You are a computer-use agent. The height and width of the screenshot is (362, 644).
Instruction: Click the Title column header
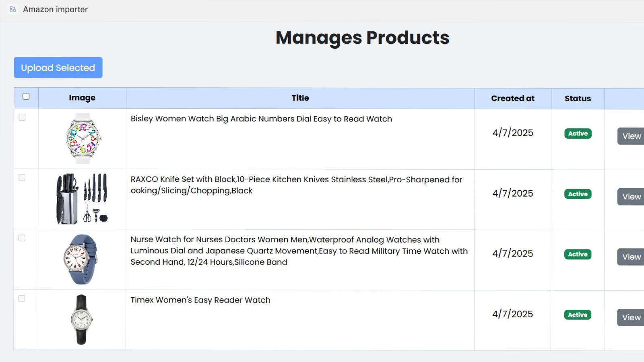(x=300, y=98)
